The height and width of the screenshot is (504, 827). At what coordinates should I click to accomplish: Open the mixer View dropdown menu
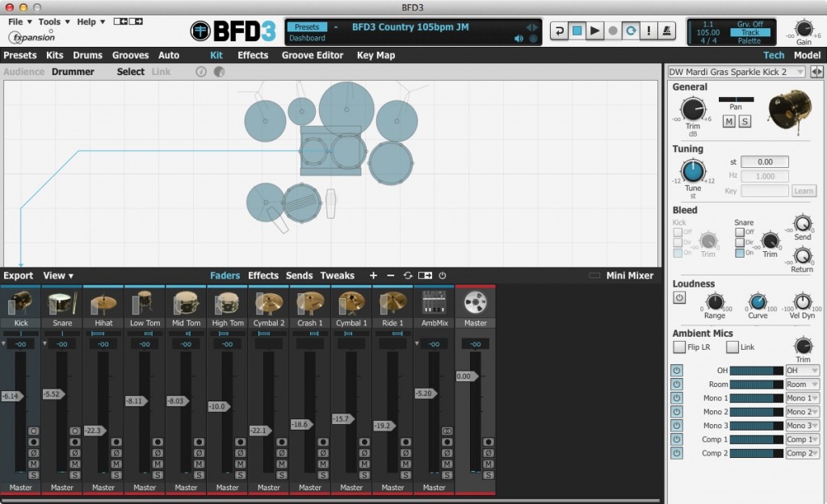58,275
